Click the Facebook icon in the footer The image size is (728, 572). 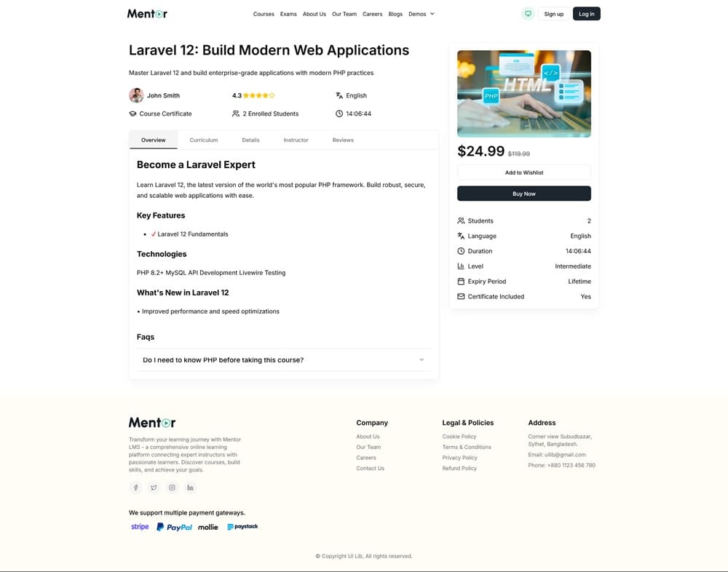pos(135,488)
